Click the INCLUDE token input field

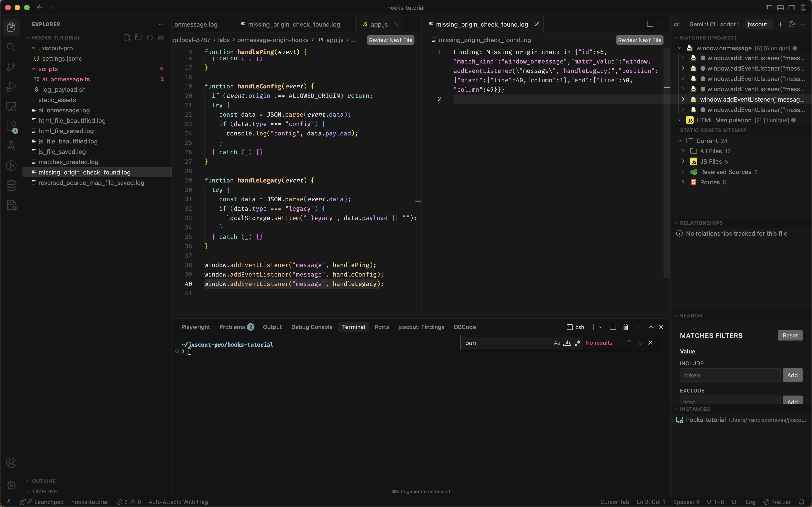730,375
